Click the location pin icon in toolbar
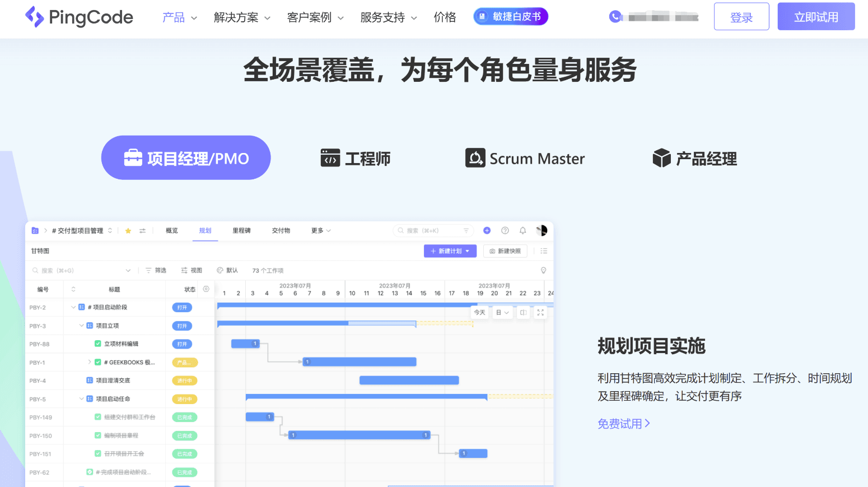This screenshot has width=868, height=487. [543, 271]
